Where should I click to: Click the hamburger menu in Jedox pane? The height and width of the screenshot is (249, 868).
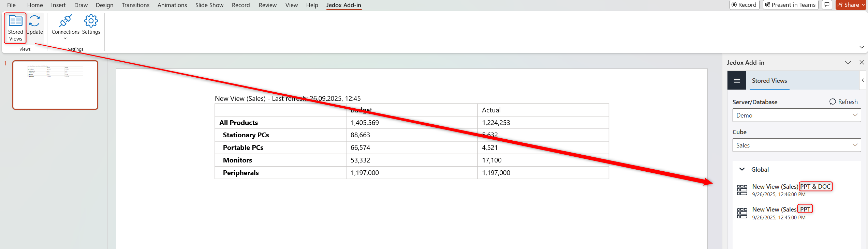tap(737, 80)
